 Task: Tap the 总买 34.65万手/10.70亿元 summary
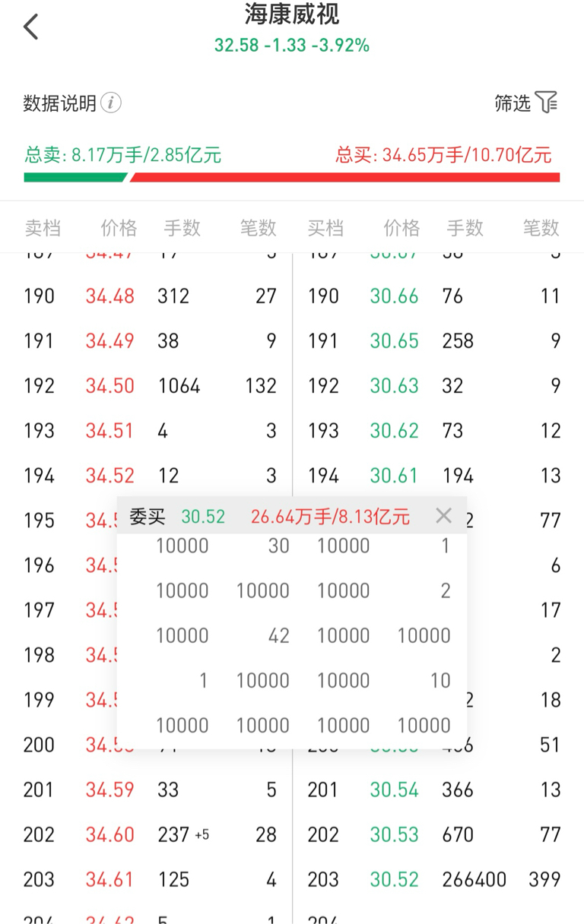point(443,156)
